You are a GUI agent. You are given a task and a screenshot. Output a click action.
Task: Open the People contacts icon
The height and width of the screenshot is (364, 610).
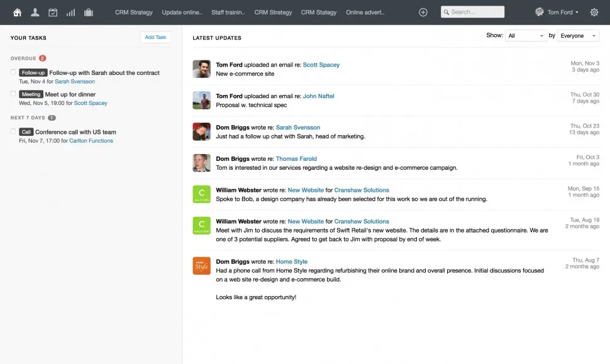[x=35, y=12]
